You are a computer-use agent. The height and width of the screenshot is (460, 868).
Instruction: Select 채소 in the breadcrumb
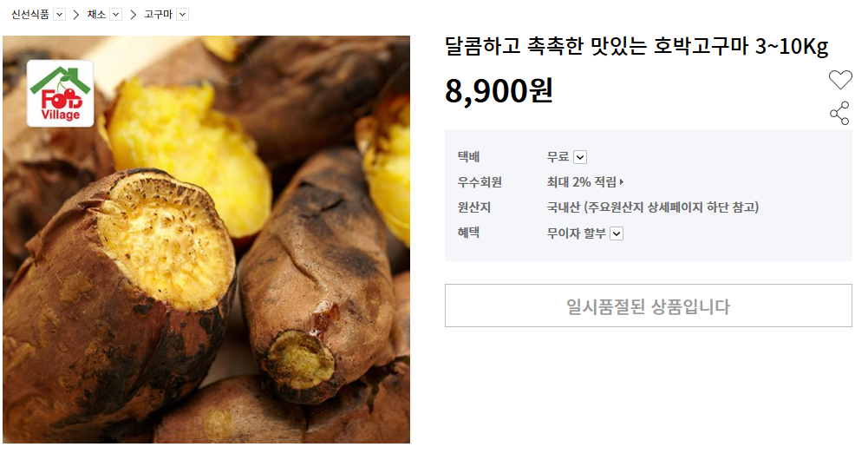(x=96, y=15)
